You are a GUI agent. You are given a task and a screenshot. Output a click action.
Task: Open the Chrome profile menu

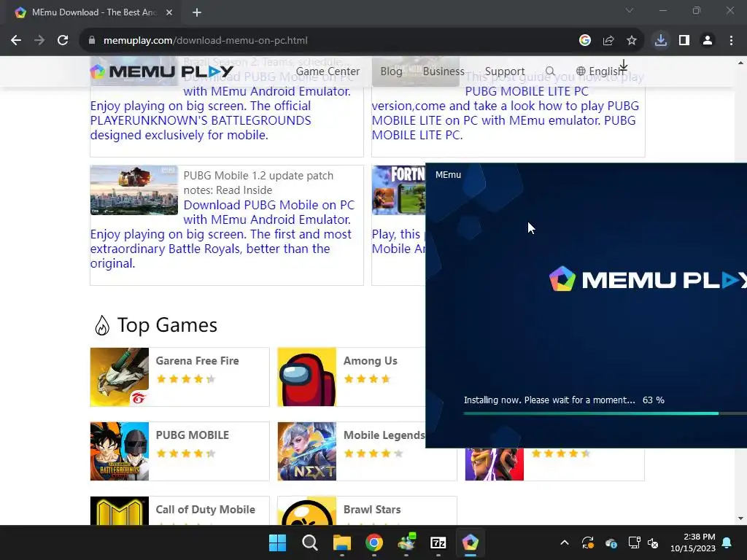(x=708, y=41)
